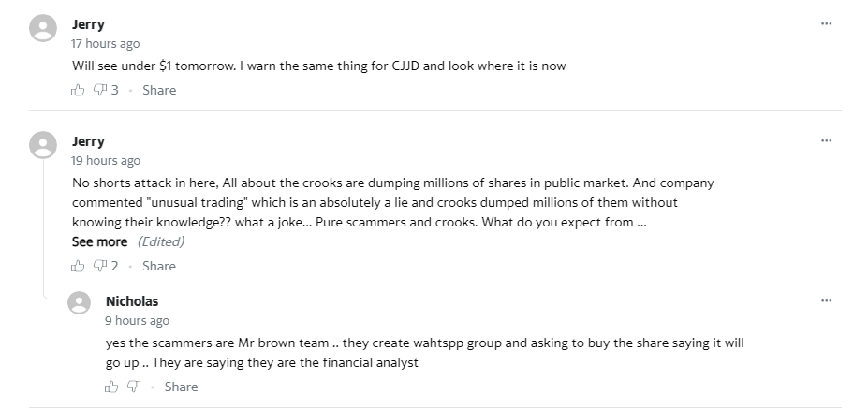
Task: Open Jerry's username on the first comment
Action: (88, 24)
